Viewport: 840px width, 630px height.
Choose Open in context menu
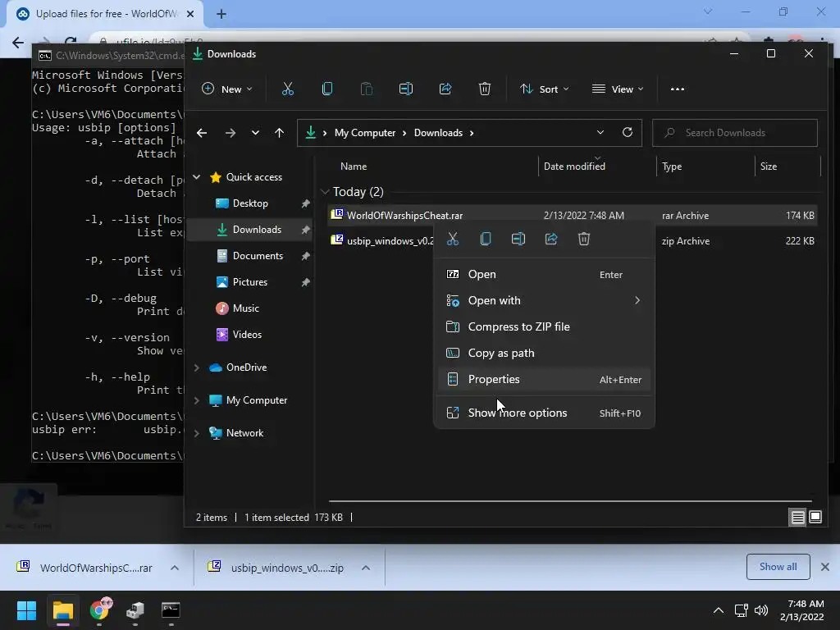[x=544, y=274]
